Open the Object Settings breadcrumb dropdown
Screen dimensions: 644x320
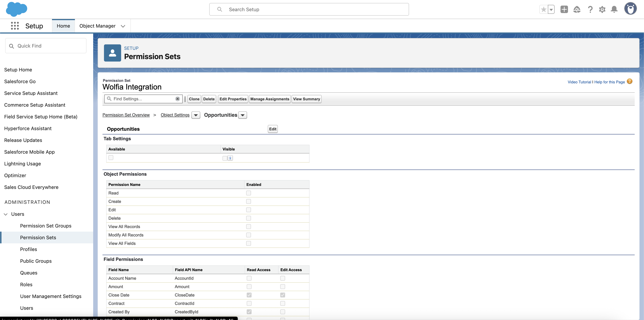pyautogui.click(x=196, y=115)
